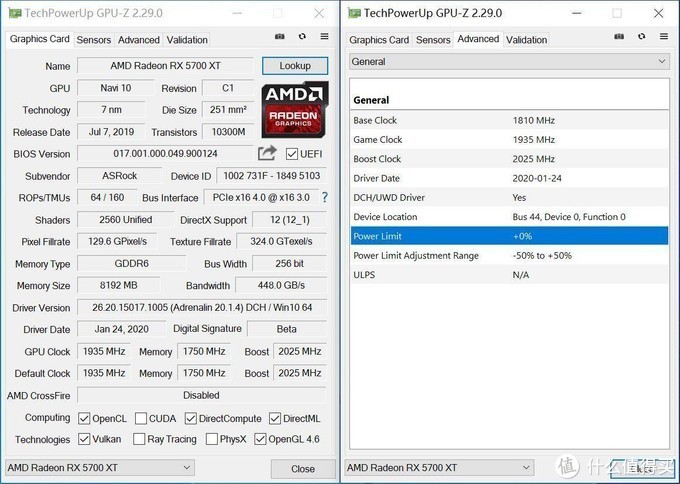The height and width of the screenshot is (484, 680).
Task: Select the Power Limit row
Action: [509, 236]
